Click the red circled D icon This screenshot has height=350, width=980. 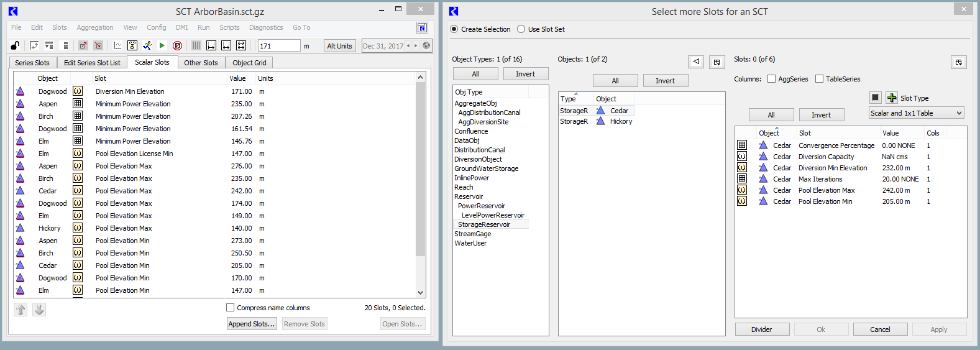click(x=177, y=45)
